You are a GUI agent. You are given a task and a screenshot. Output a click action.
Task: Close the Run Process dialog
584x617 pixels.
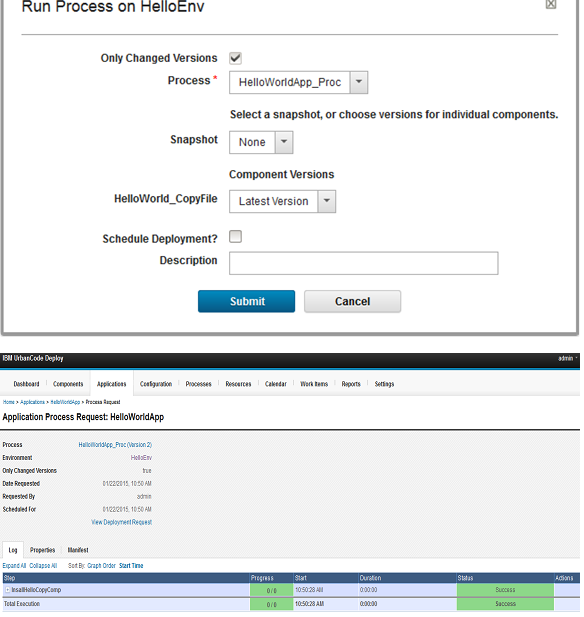pyautogui.click(x=553, y=4)
